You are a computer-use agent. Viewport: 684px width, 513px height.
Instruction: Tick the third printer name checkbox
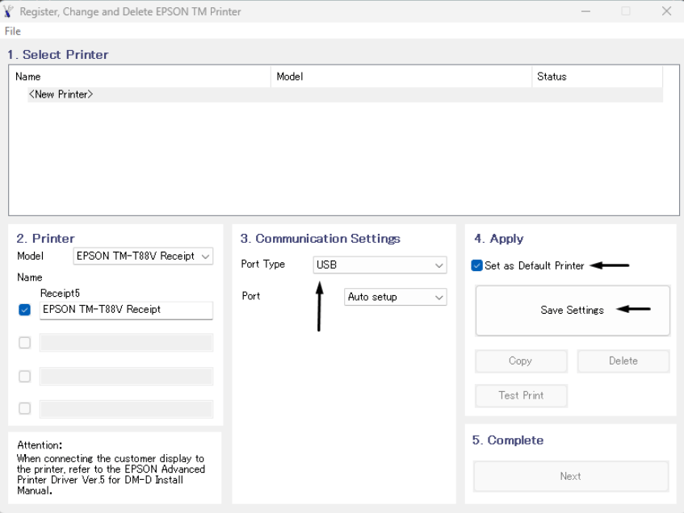25,376
